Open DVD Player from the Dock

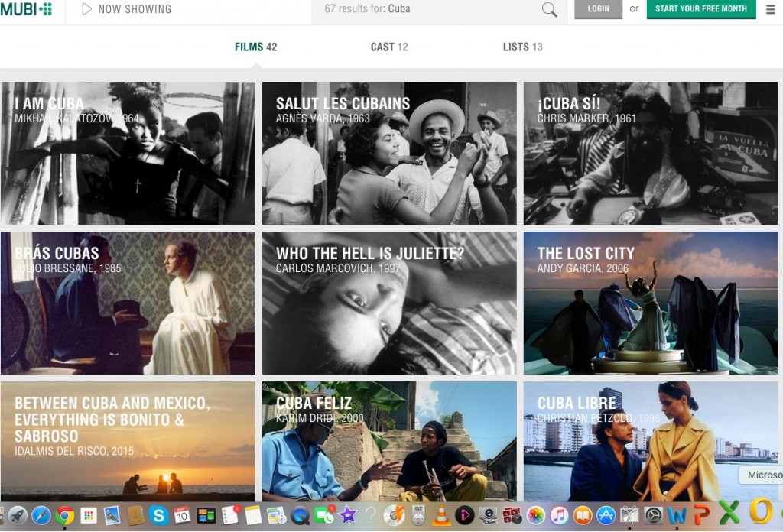tap(418, 515)
